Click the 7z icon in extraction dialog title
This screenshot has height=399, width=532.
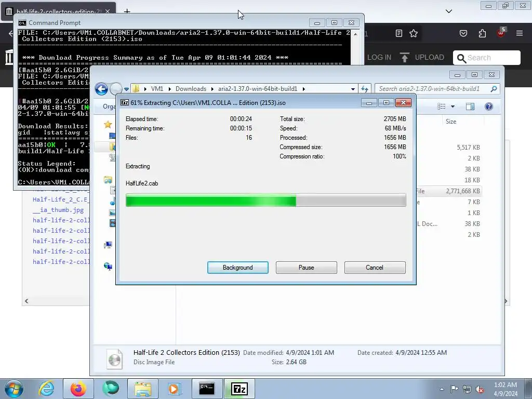[x=125, y=102]
